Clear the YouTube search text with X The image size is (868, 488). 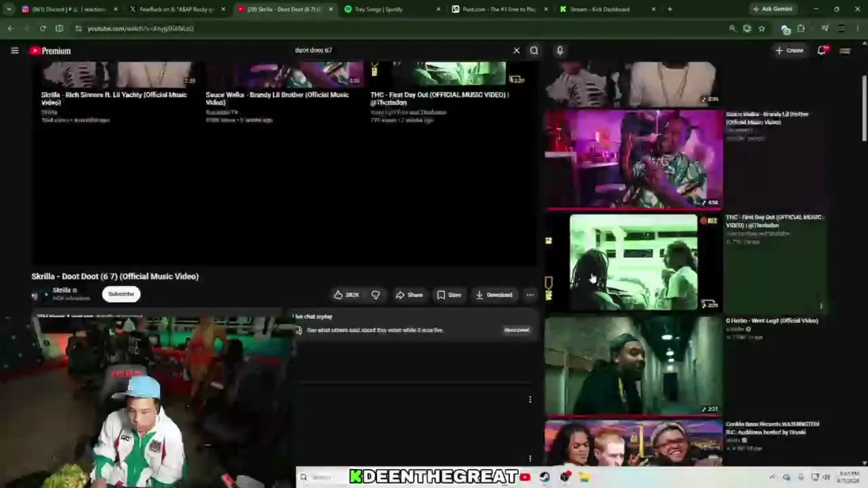pos(516,50)
